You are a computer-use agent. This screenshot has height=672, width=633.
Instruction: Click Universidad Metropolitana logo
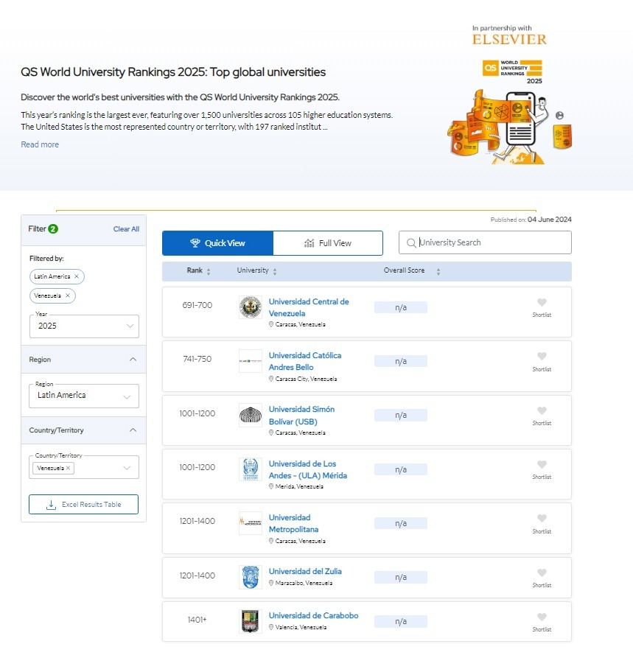tap(251, 523)
